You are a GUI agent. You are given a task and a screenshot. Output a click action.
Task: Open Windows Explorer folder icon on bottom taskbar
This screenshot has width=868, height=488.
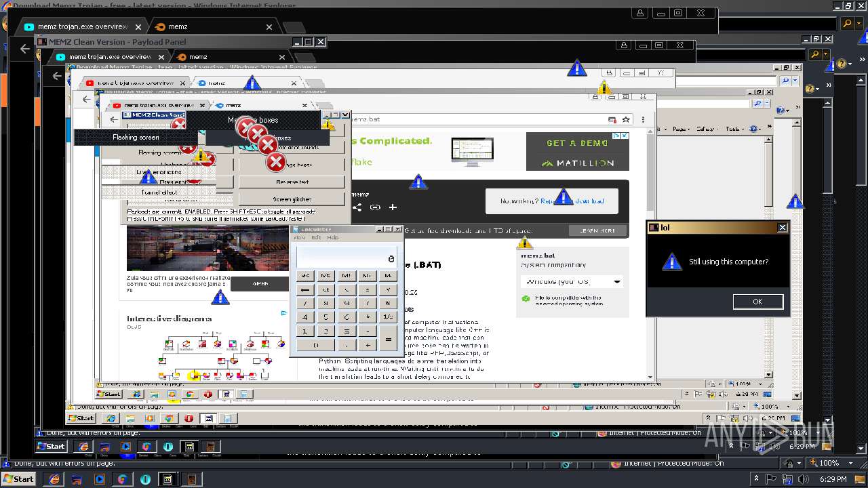pyautogui.click(x=77, y=479)
